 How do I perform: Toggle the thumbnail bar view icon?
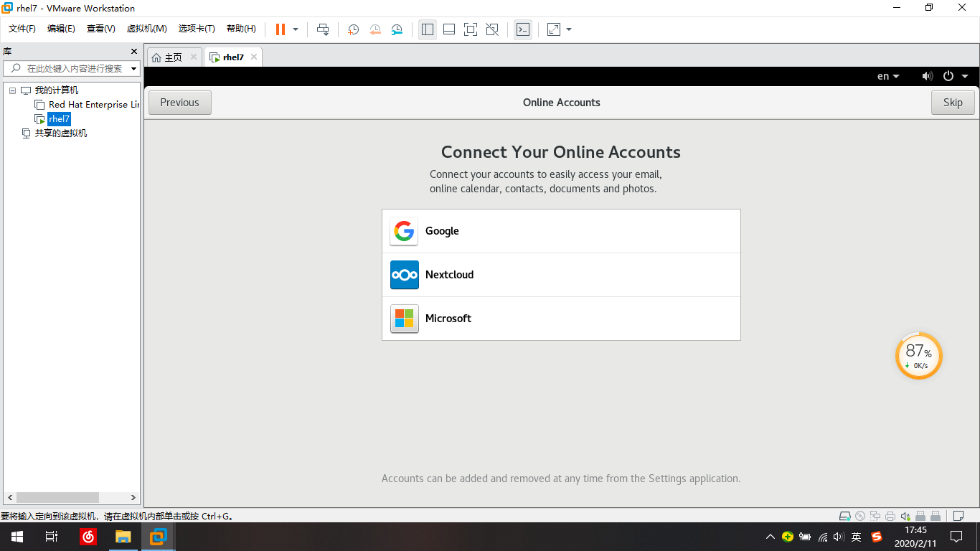pyautogui.click(x=449, y=29)
